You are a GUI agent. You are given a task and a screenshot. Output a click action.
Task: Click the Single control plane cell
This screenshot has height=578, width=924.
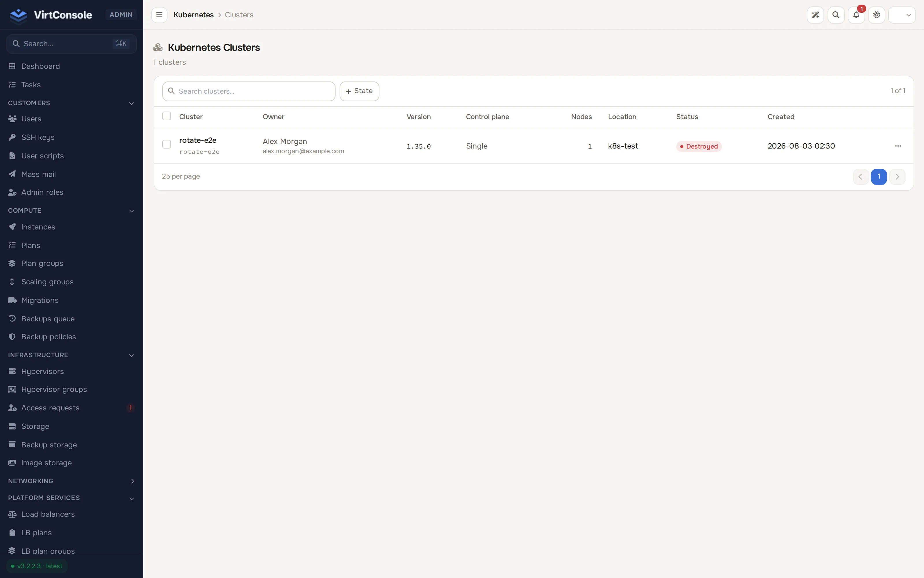pos(476,146)
